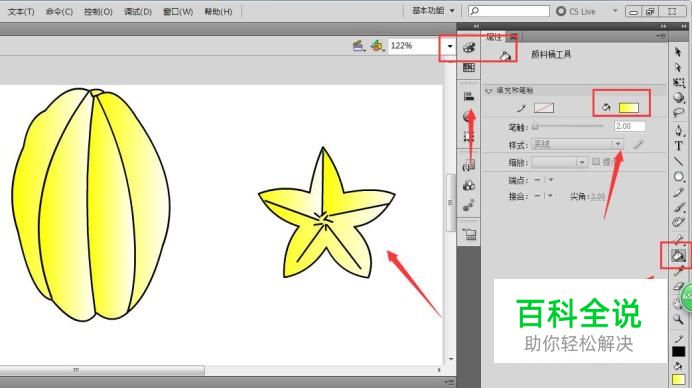Click the horizontal stage scrollbar thumb
692x388 pixels.
point(102,369)
